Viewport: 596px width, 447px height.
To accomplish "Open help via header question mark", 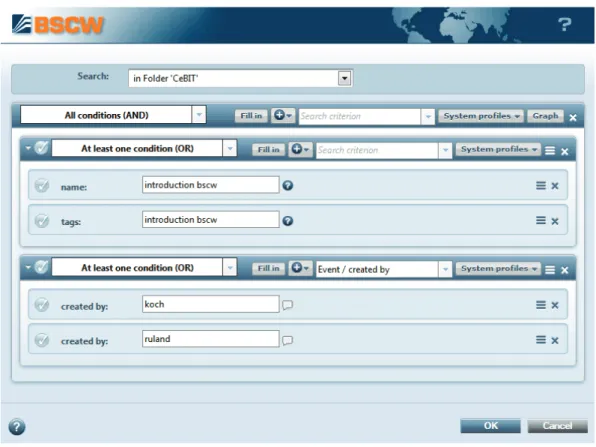I will 564,25.
